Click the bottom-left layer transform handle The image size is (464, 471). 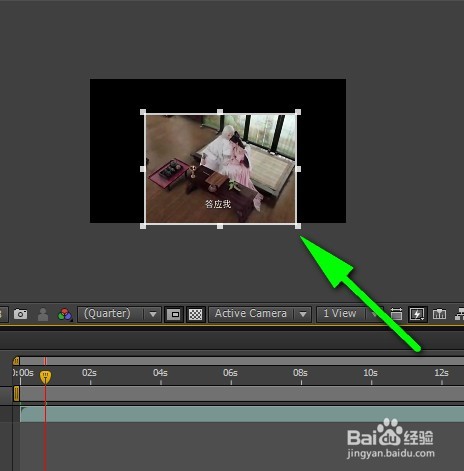tap(143, 226)
